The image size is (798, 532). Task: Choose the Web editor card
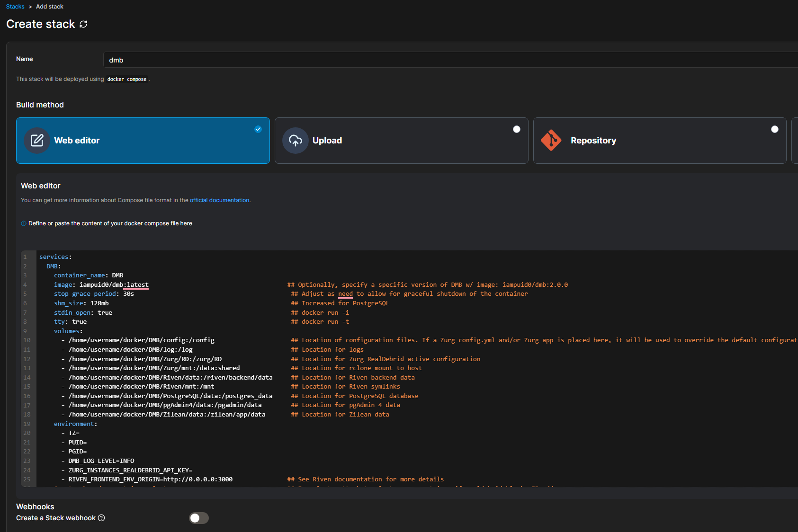(x=143, y=141)
